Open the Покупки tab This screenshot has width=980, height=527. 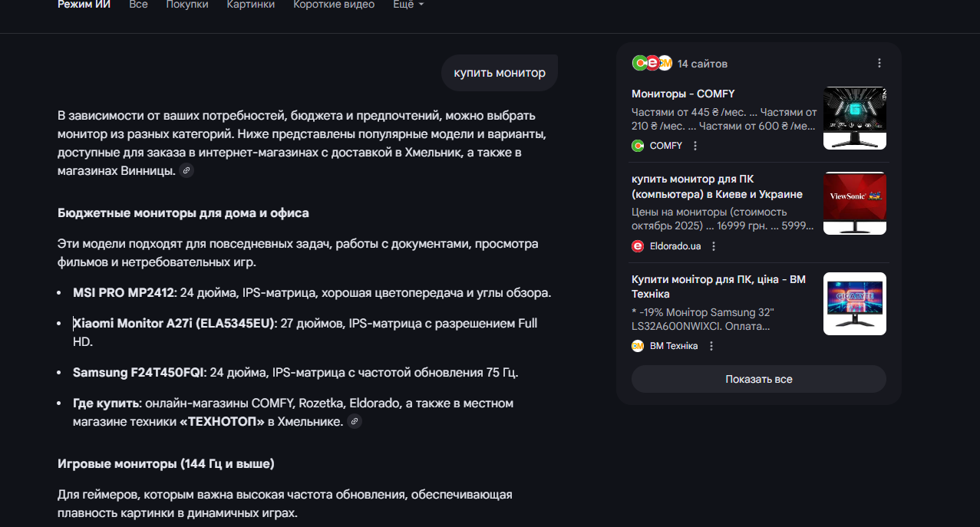pos(187,5)
